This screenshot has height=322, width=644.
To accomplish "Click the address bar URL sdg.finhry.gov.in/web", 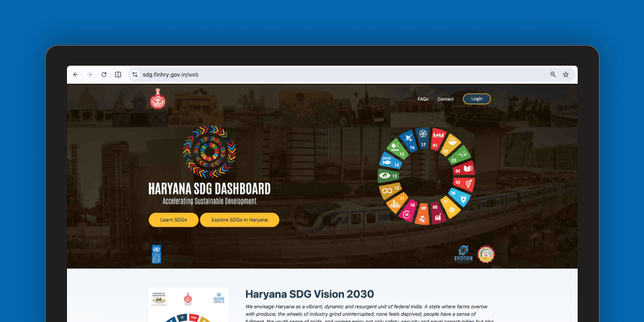I will 171,75.
